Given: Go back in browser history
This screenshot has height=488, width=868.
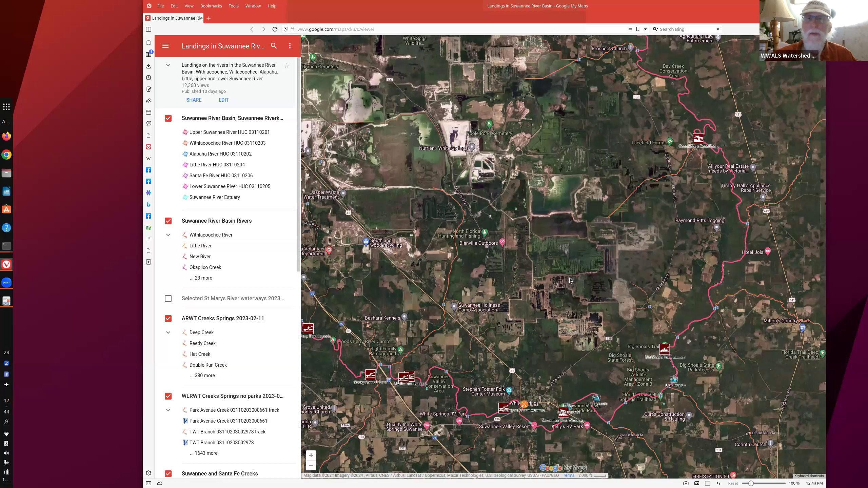Looking at the screenshot, I should 252,29.
